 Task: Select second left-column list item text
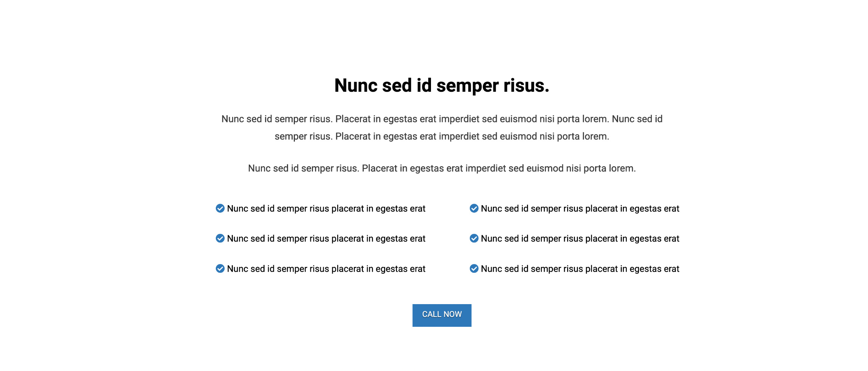click(326, 239)
